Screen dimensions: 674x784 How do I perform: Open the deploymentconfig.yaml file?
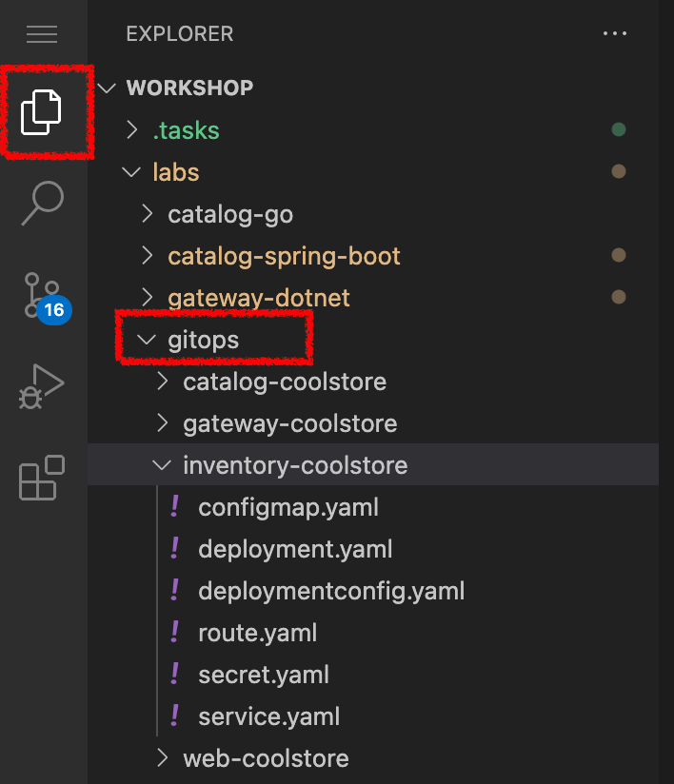[331, 590]
